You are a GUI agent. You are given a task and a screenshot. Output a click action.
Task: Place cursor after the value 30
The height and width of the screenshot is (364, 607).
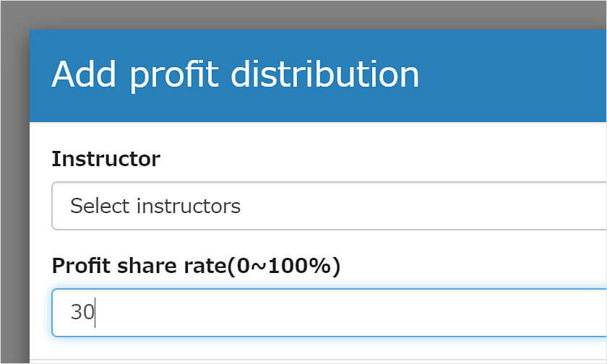point(95,313)
